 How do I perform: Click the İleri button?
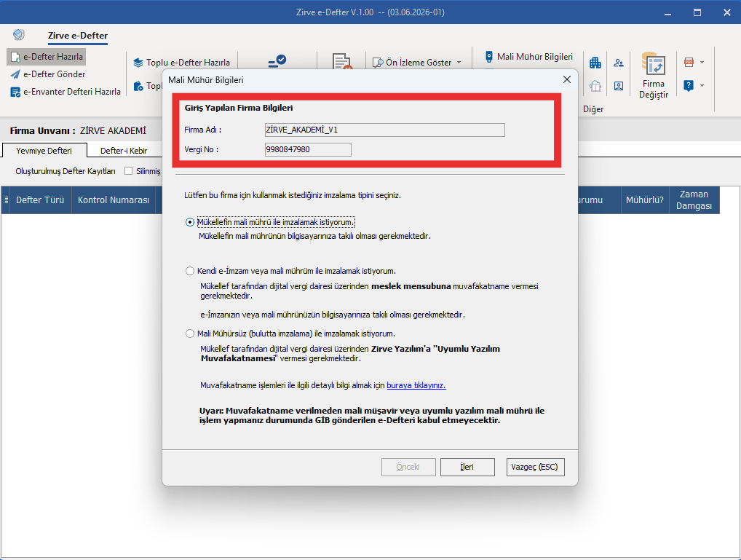(x=467, y=467)
